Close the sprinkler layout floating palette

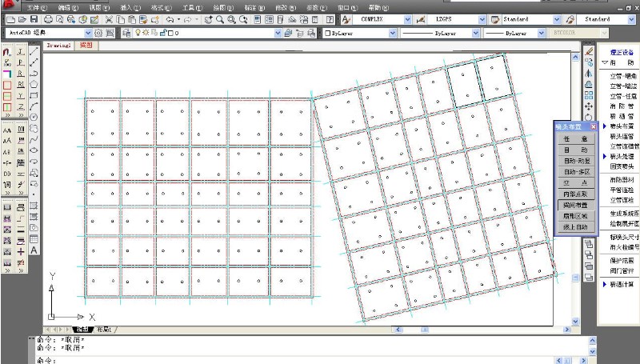(x=593, y=127)
